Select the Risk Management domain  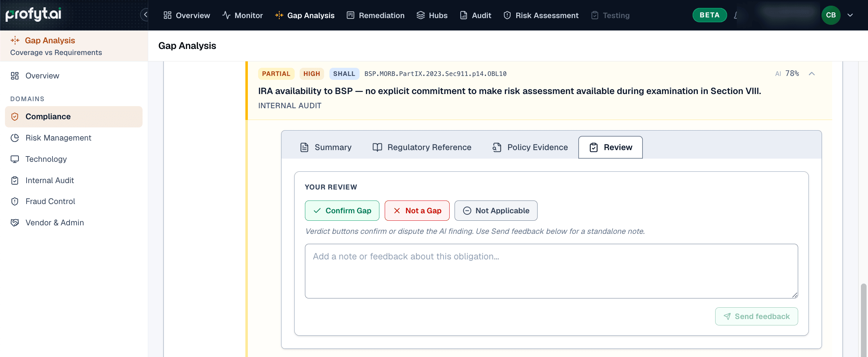coord(74,138)
